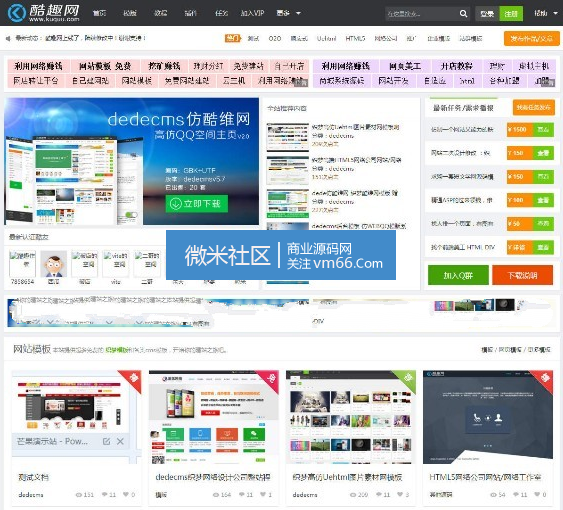563x510 pixels.
Task: Click the orange 下载说明 button
Action: 522,275
